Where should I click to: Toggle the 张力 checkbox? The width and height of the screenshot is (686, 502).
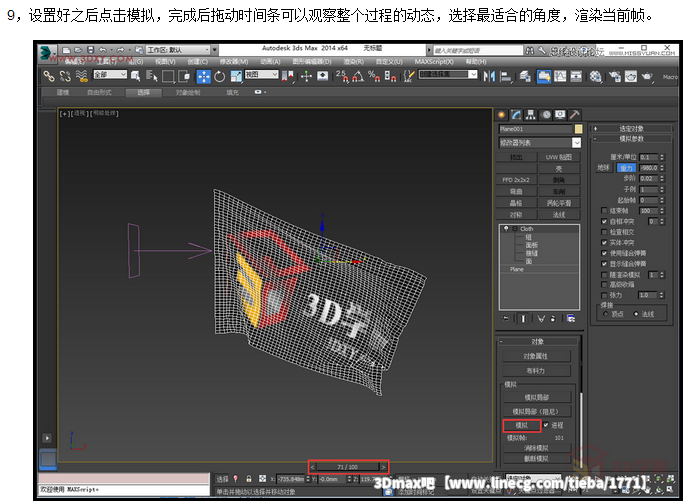click(604, 295)
